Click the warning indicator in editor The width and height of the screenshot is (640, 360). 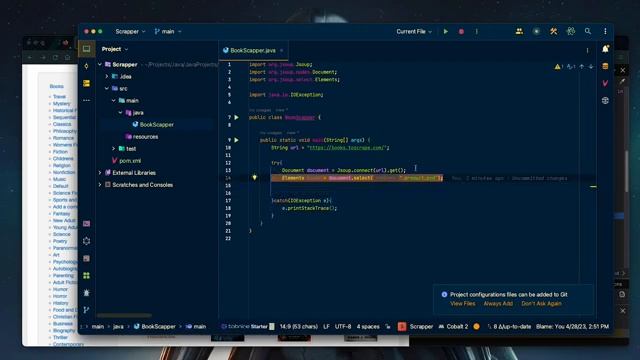(x=558, y=67)
